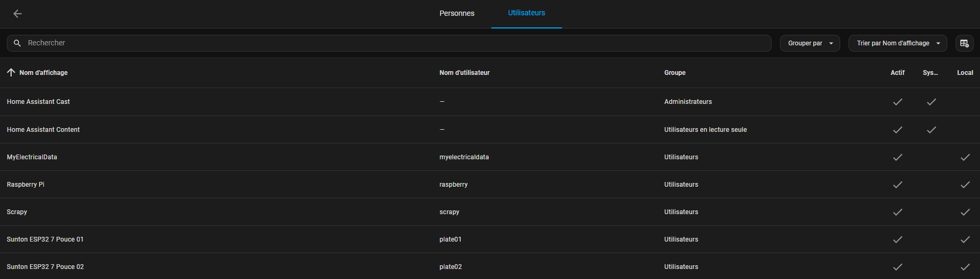Click the Local checkmark for MyElectricalData

965,157
